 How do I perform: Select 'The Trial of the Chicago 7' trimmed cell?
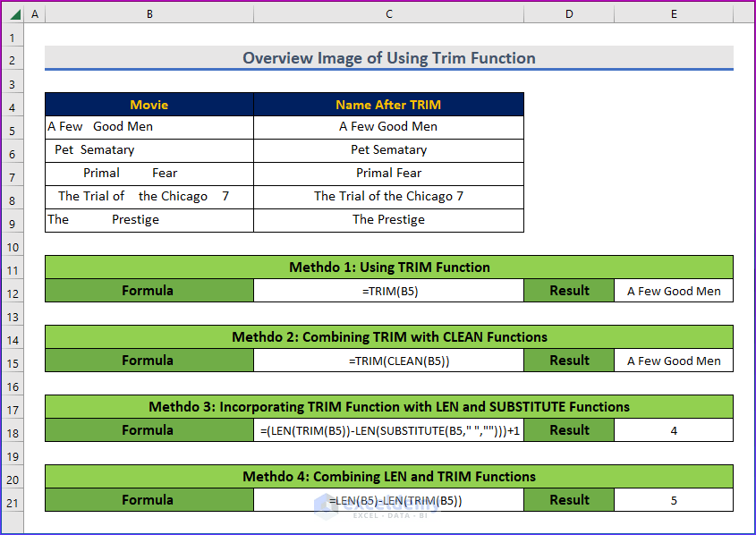[388, 196]
